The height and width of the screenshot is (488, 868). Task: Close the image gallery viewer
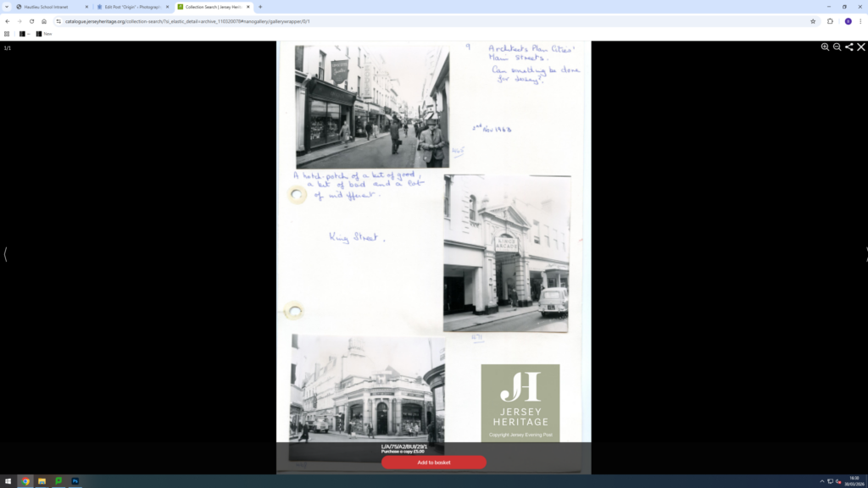click(861, 47)
